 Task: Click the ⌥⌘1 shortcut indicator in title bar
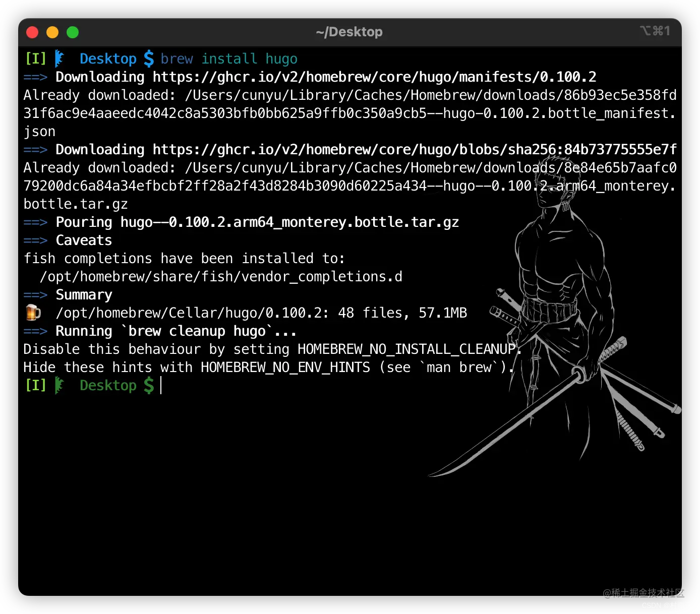point(655,31)
